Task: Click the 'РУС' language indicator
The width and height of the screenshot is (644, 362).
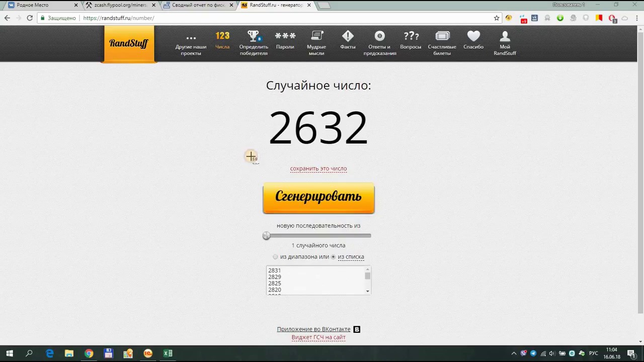Action: click(594, 353)
